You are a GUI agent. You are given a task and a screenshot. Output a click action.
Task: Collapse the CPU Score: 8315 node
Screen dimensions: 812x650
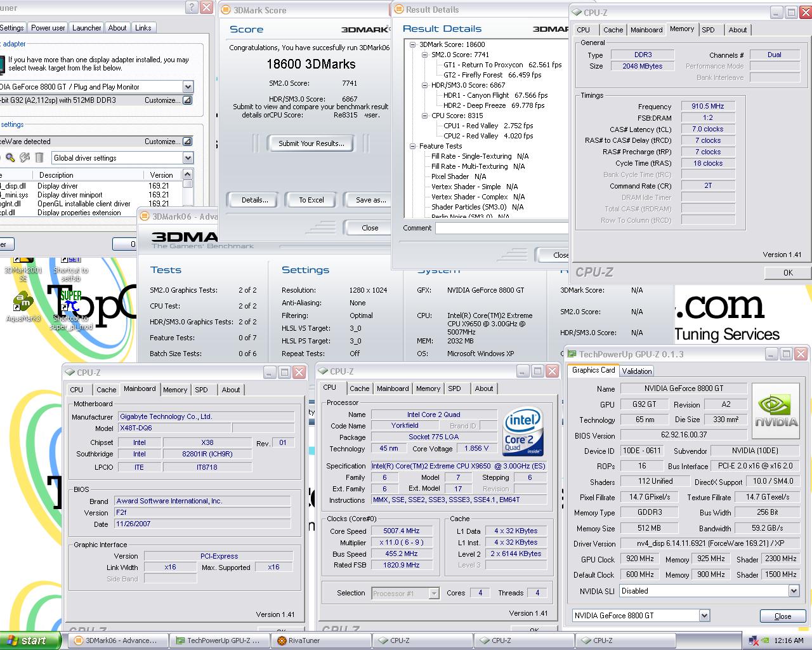point(425,116)
